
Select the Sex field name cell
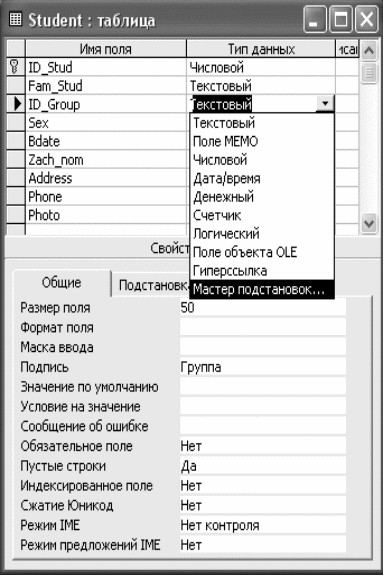pyautogui.click(x=106, y=123)
